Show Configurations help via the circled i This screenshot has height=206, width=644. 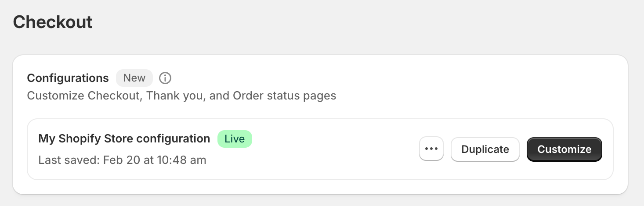coord(165,78)
